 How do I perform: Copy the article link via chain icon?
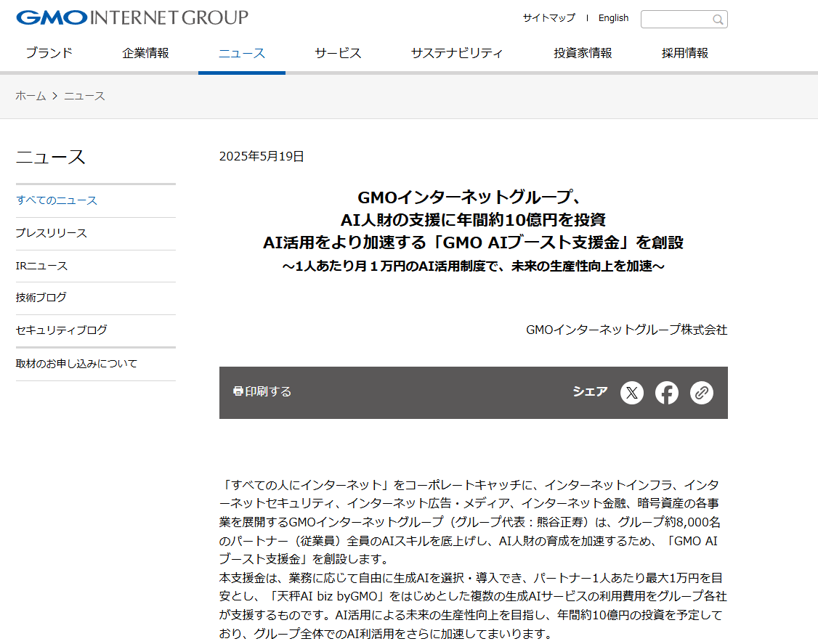coord(702,393)
